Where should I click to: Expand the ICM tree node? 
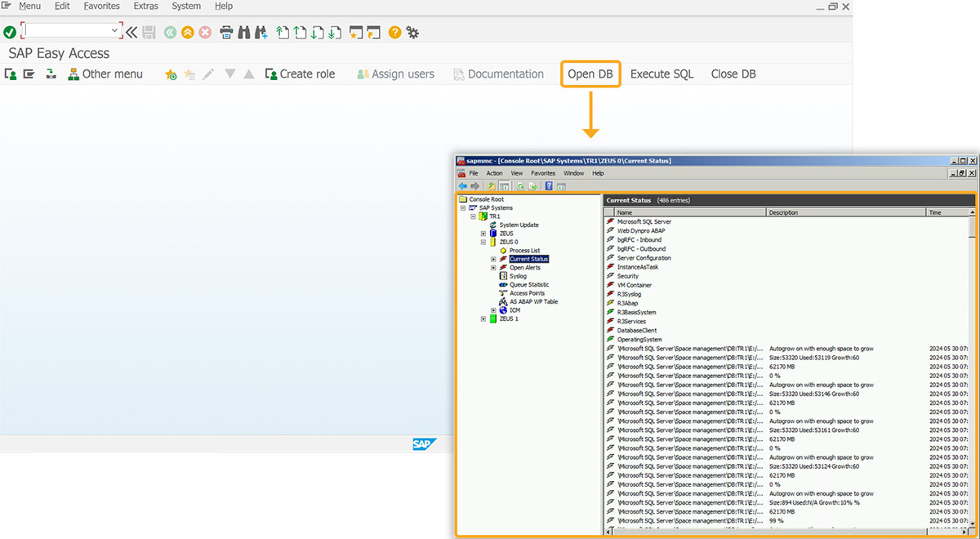coord(493,310)
